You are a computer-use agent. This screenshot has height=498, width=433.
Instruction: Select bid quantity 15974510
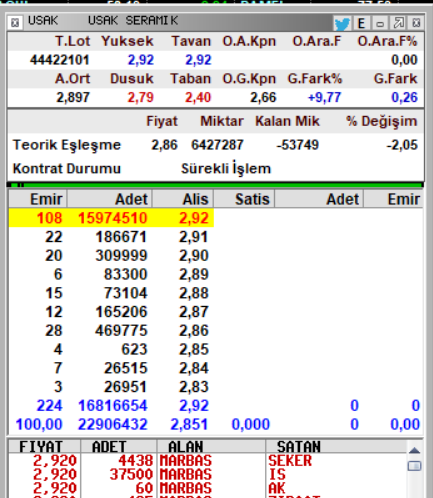pos(112,218)
